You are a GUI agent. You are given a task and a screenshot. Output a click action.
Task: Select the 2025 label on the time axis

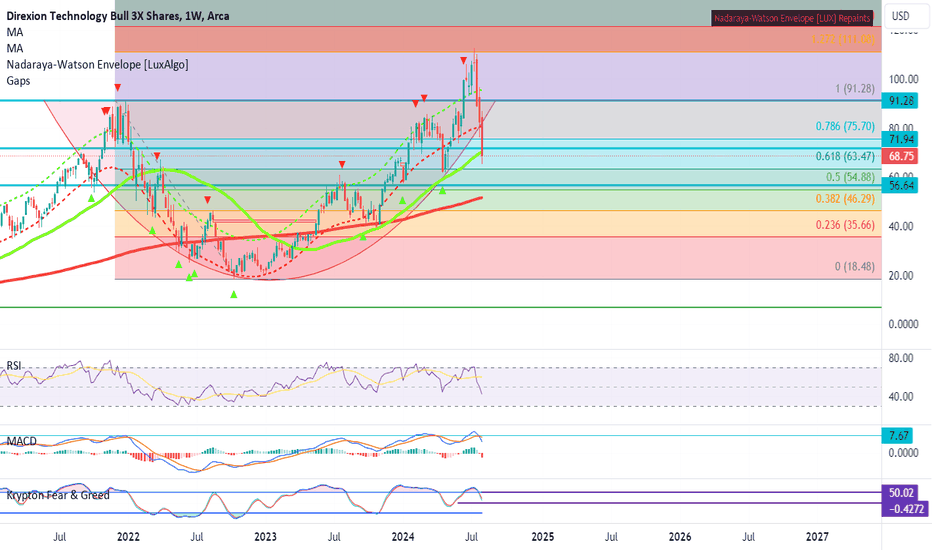coord(543,537)
